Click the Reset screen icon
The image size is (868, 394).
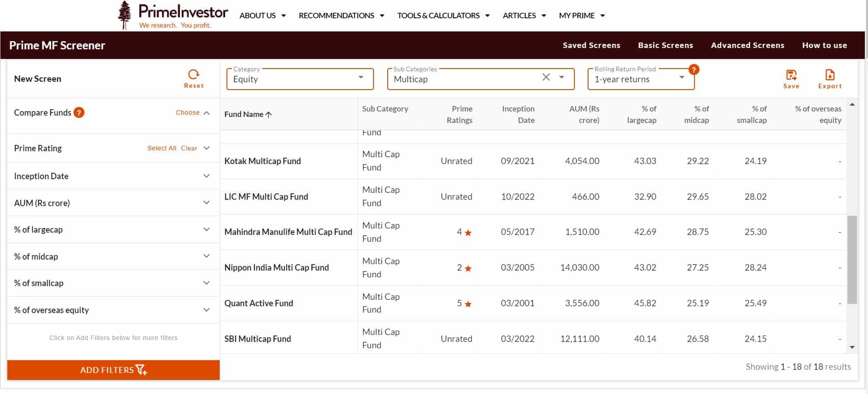point(194,75)
